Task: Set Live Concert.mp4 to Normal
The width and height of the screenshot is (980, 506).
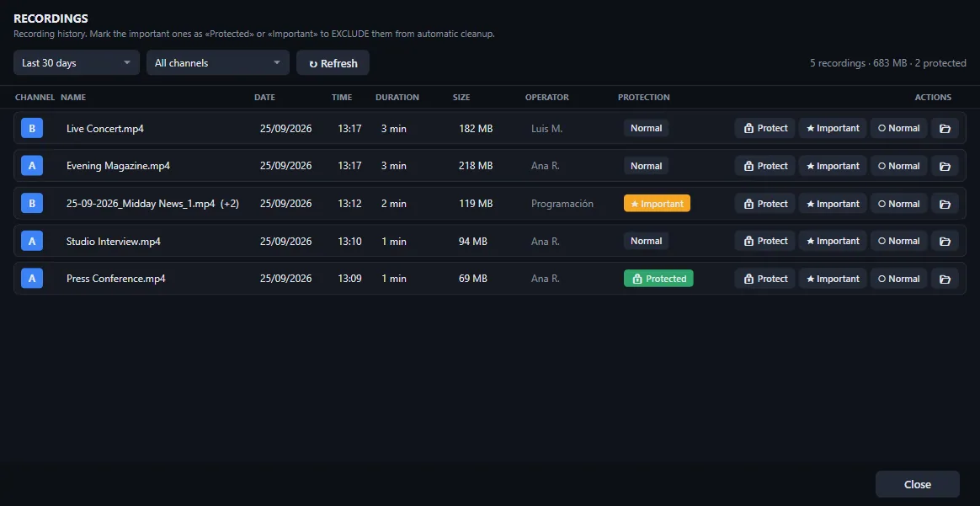Action: tap(898, 128)
